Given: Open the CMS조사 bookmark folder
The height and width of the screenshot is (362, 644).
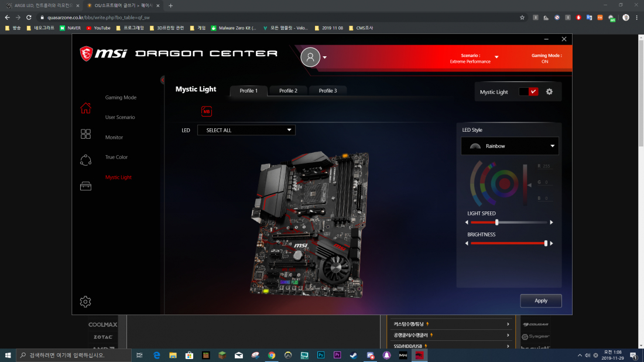Looking at the screenshot, I should (361, 28).
